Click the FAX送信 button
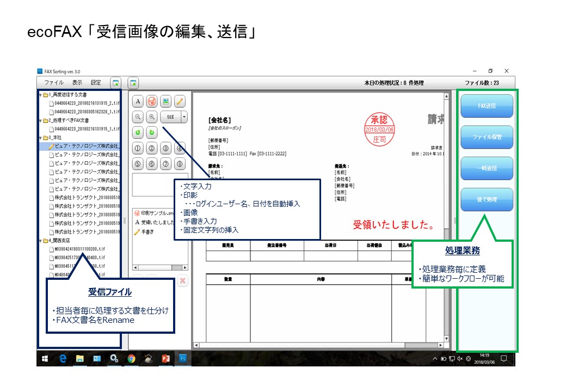Viewport: 566px width, 392px height. click(x=487, y=106)
